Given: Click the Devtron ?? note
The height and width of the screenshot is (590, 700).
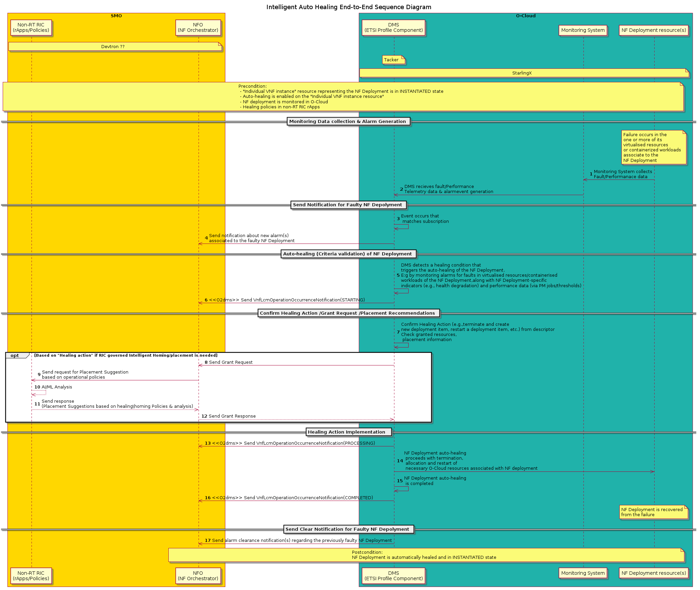Looking at the screenshot, I should [115, 47].
